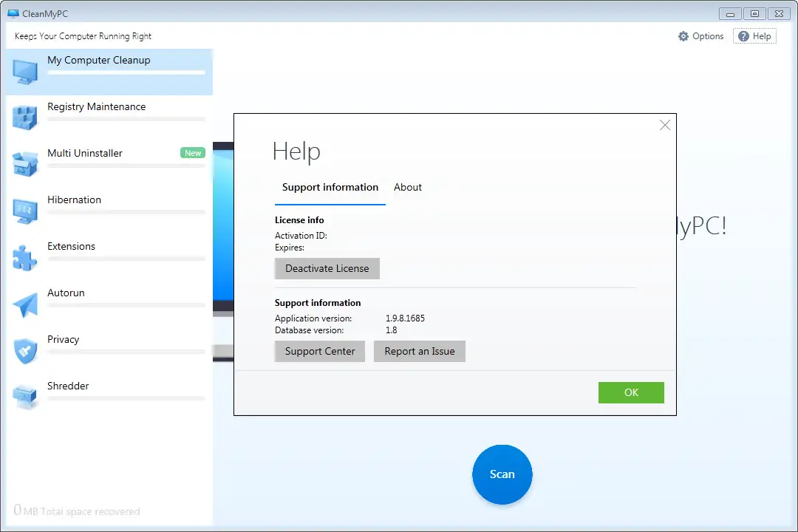Open Registry Maintenance cubes icon
The height and width of the screenshot is (532, 798).
(25, 117)
